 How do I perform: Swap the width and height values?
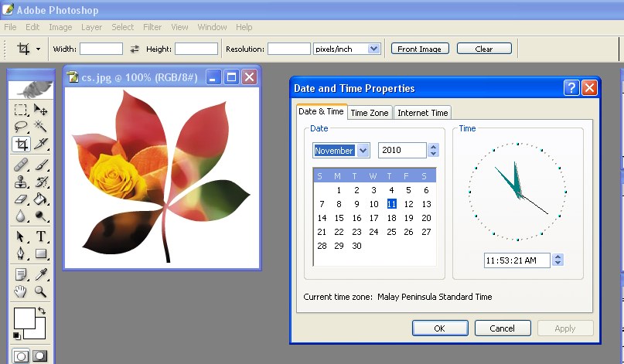tap(135, 49)
